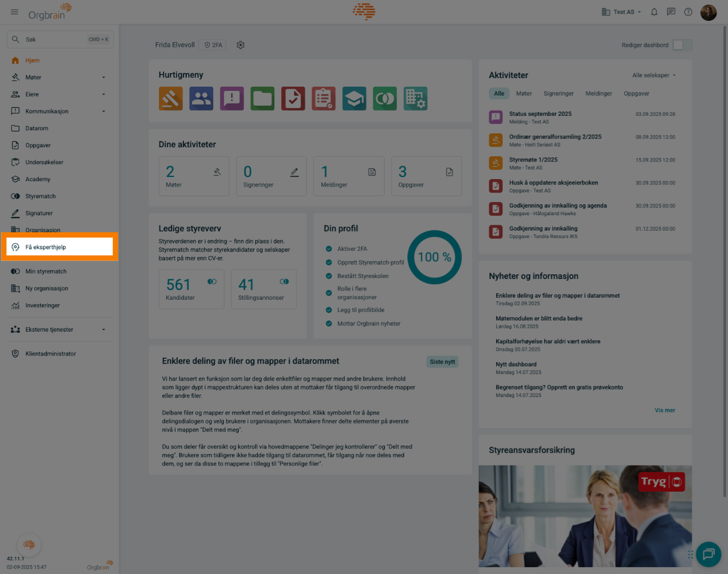This screenshot has height=574, width=728.
Task: Open Styrematch in the sidebar menu
Action: tap(60, 197)
